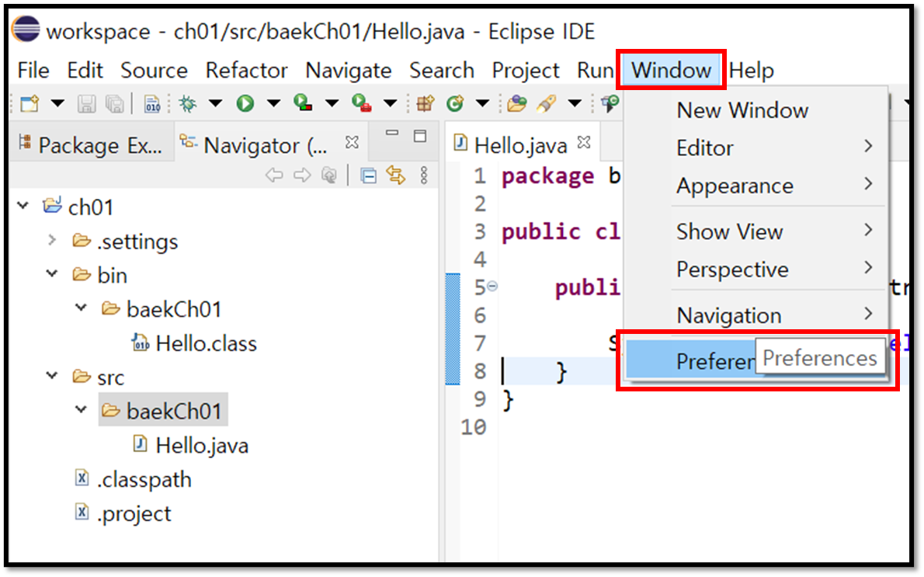Open the Navigator View Menu dots
924x577 pixels.
tap(424, 175)
